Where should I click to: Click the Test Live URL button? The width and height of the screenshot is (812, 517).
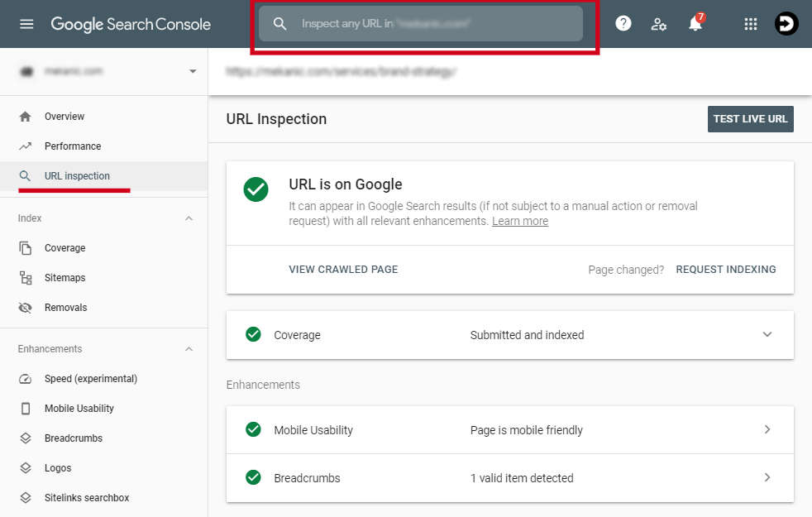(x=750, y=119)
